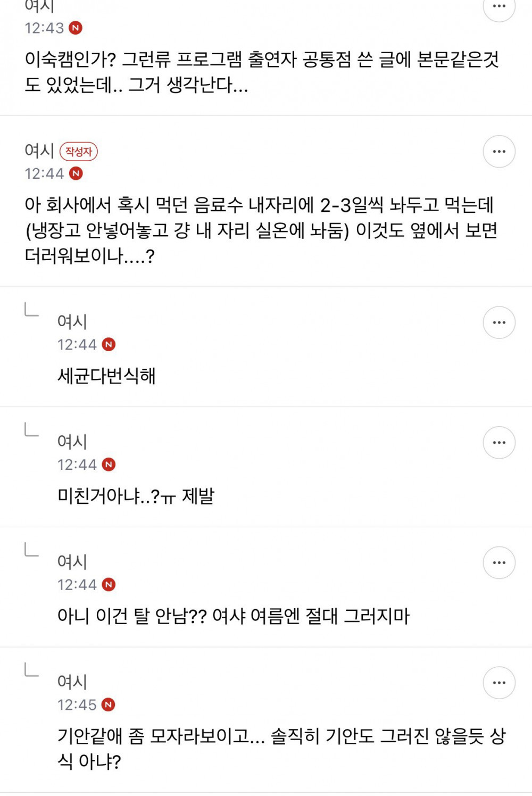
Task: Click the reply arrow icon beside 세균다번식해 reply
Action: click(31, 310)
